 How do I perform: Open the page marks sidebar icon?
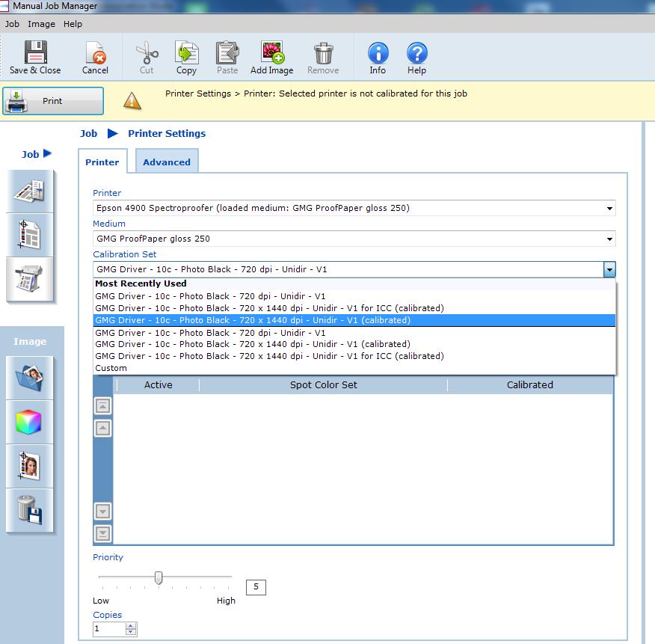click(30, 235)
